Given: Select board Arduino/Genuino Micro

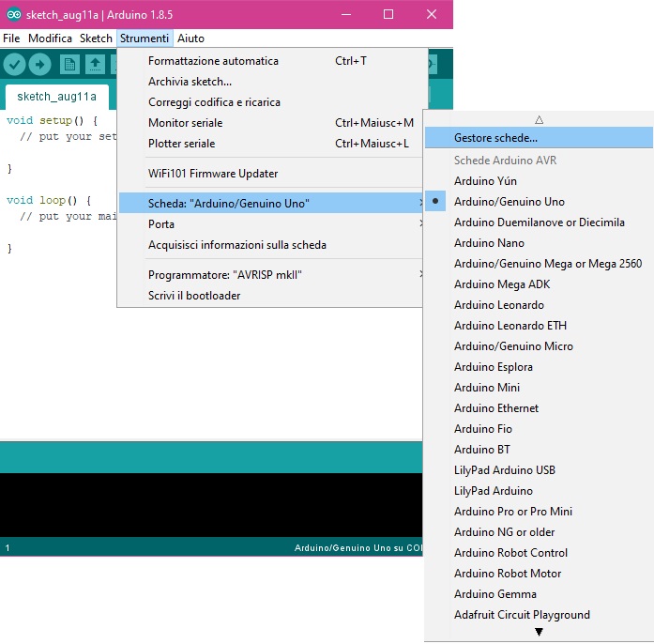Looking at the screenshot, I should click(539, 346).
